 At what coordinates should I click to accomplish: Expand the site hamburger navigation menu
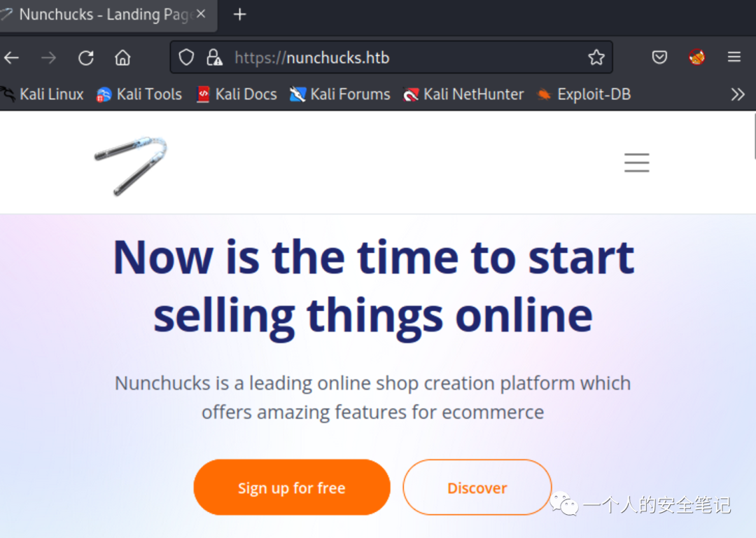pyautogui.click(x=636, y=163)
